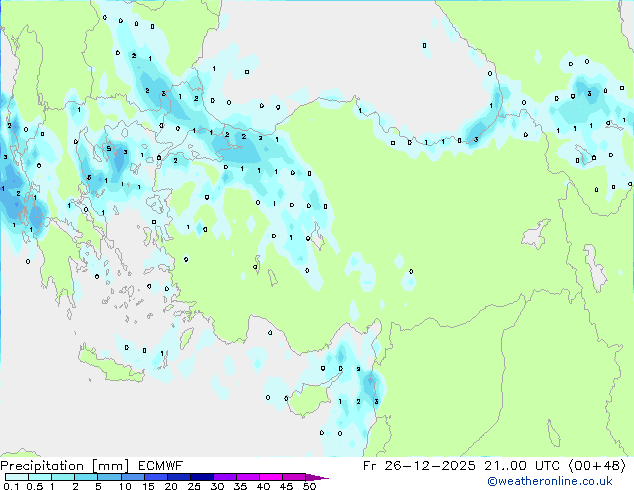Click the legend scale label 50
634x490 pixels.
point(309,486)
